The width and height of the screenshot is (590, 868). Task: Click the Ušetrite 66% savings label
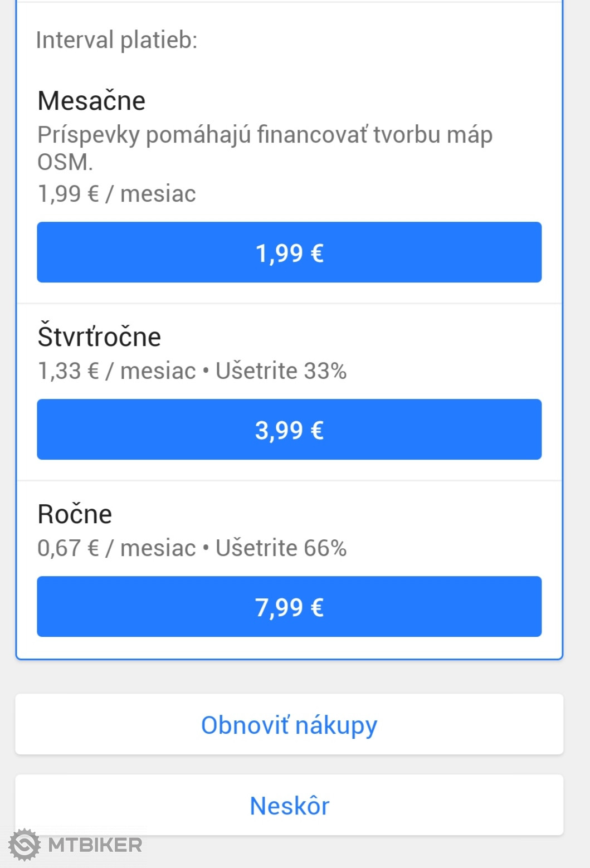coord(281,548)
